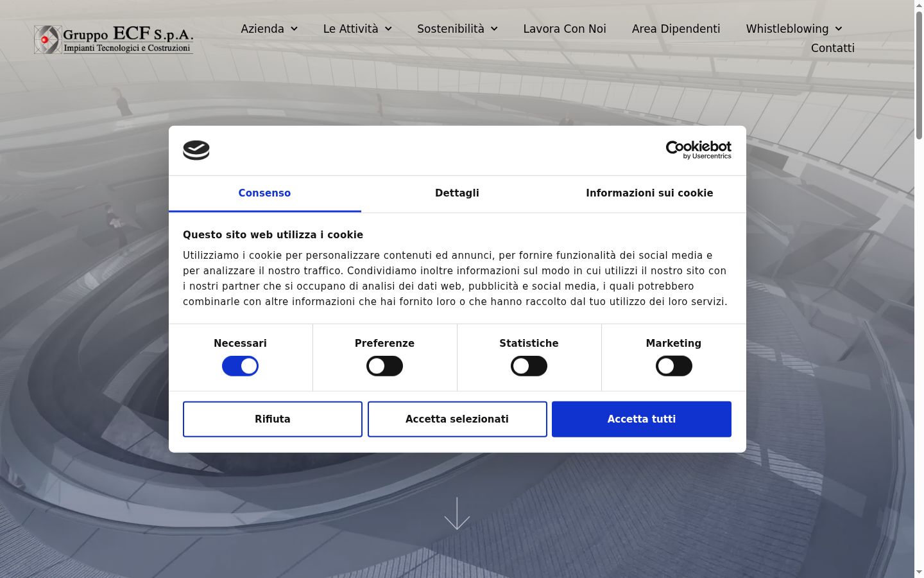This screenshot has width=924, height=578.
Task: Click the scrollbar up arrow
Action: point(919,5)
